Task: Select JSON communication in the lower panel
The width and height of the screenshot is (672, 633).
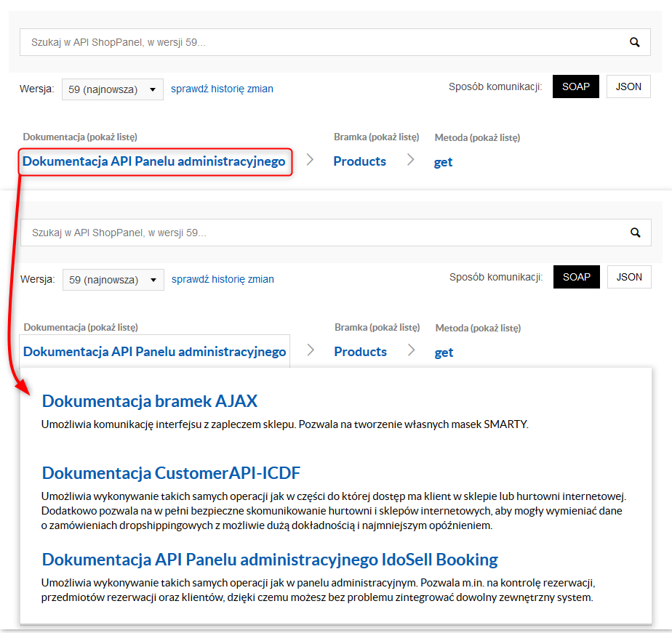Action: pos(629,277)
